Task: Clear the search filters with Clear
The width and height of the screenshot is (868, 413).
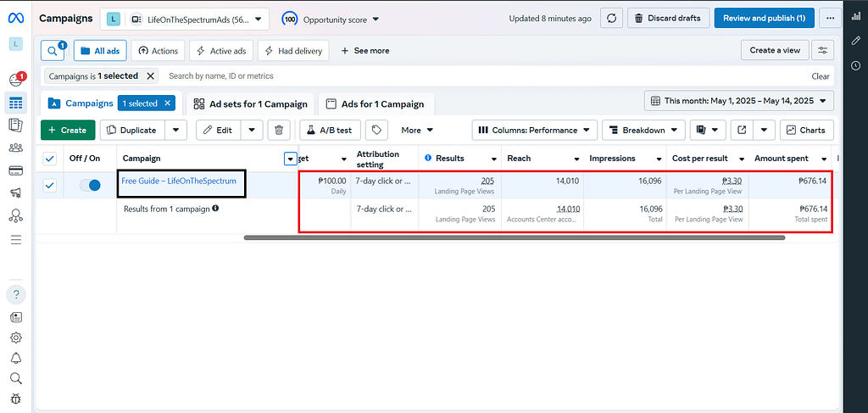Action: (821, 76)
